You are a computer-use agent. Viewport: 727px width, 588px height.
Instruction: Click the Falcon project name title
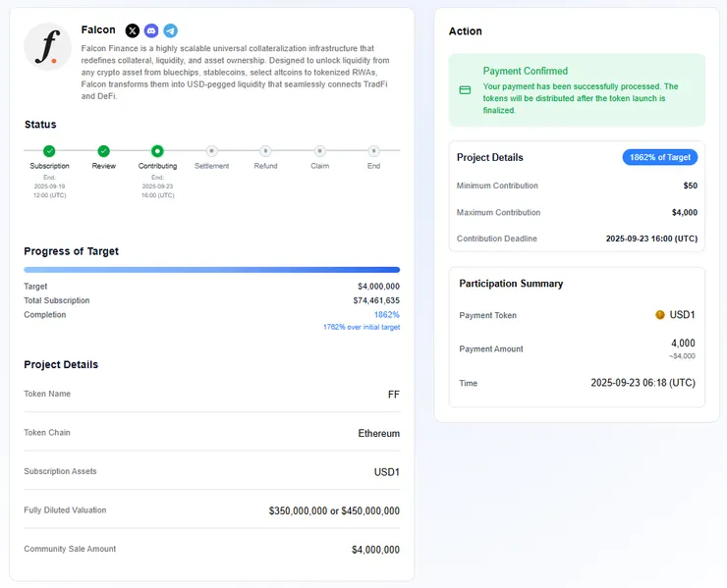[x=98, y=30]
